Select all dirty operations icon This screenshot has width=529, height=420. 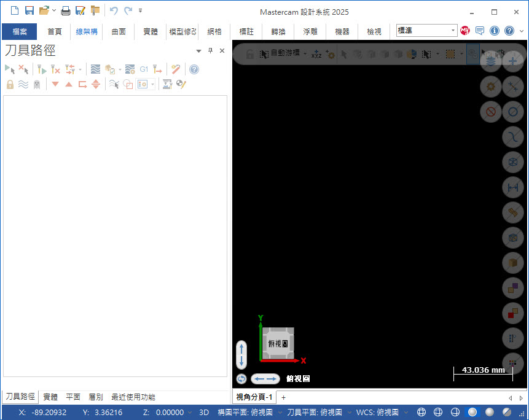pos(23,69)
